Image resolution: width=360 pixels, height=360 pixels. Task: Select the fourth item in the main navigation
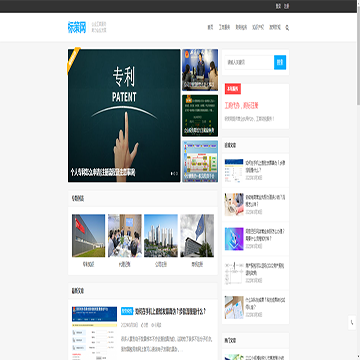[x=258, y=28]
